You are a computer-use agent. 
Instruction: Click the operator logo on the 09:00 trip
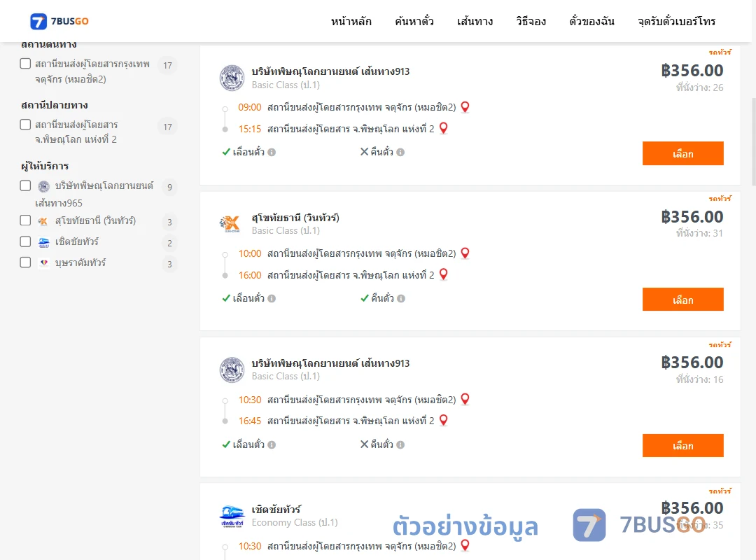pyautogui.click(x=232, y=78)
